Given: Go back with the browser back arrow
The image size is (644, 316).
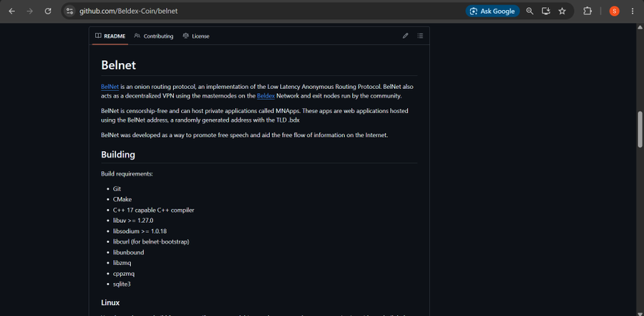Looking at the screenshot, I should (11, 11).
